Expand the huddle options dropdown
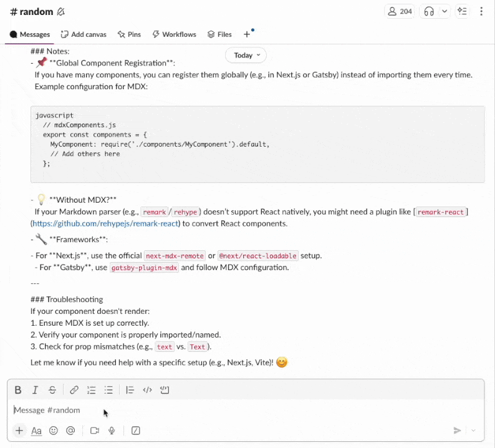495x448 pixels. click(x=444, y=11)
